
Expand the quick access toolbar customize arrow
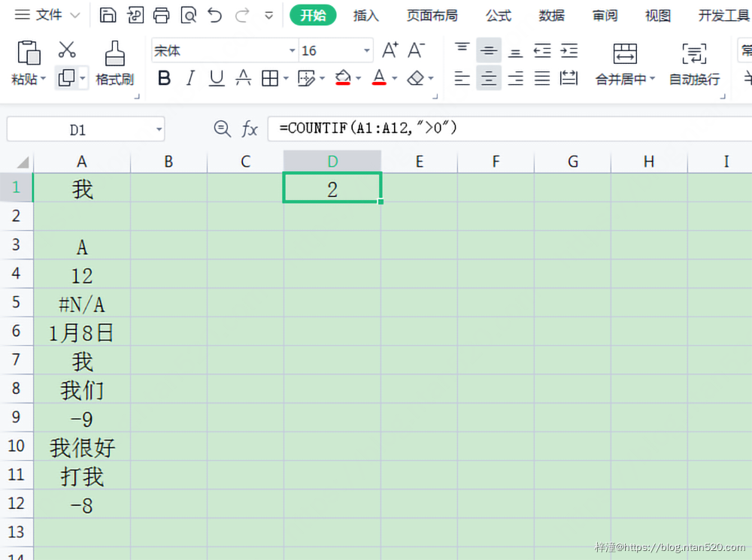point(268,16)
